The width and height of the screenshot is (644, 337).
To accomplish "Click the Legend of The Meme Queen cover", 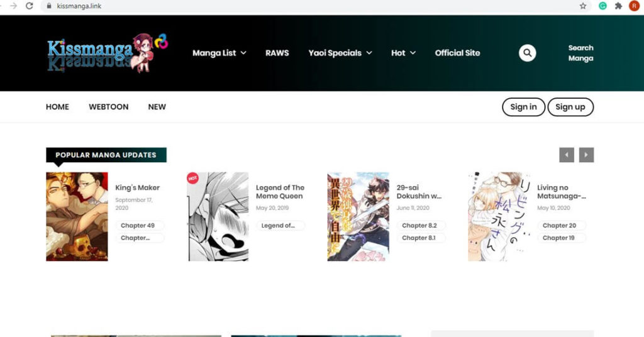I will 218,216.
